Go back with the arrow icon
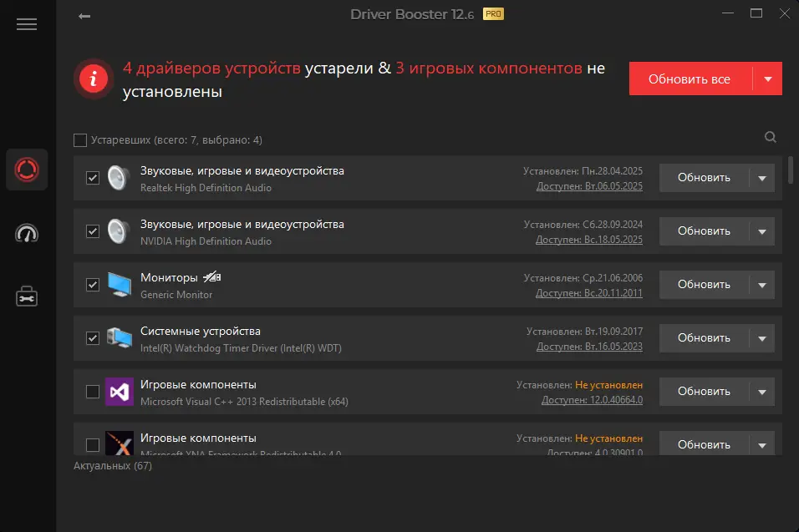Image resolution: width=799 pixels, height=532 pixels. pyautogui.click(x=84, y=17)
